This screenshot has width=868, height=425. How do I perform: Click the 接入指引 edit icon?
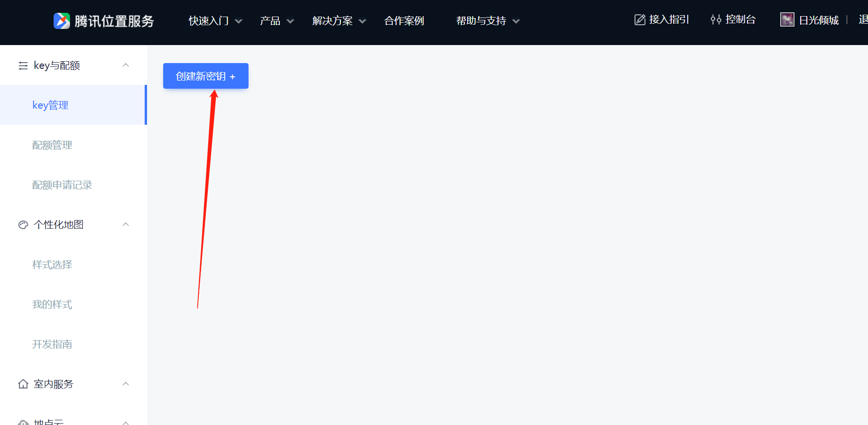pos(640,19)
